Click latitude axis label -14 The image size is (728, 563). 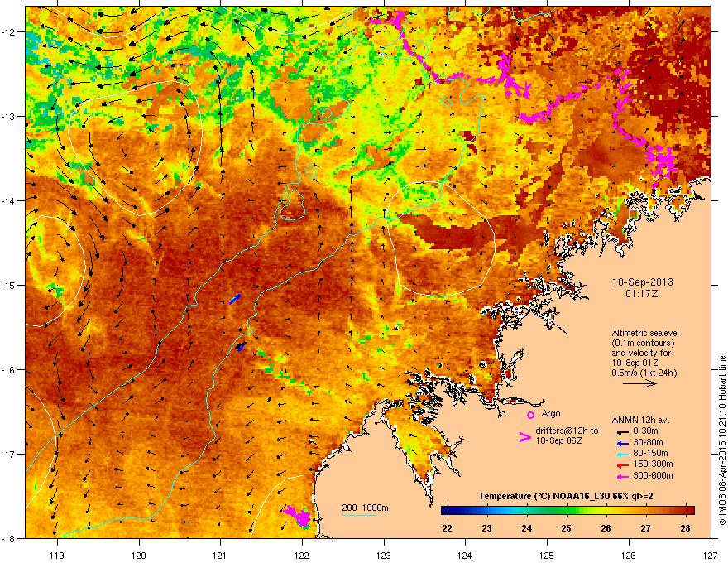tap(8, 200)
